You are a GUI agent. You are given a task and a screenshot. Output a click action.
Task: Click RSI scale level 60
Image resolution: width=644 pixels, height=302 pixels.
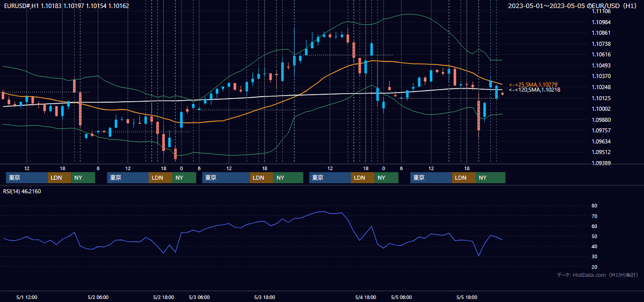[x=594, y=226]
